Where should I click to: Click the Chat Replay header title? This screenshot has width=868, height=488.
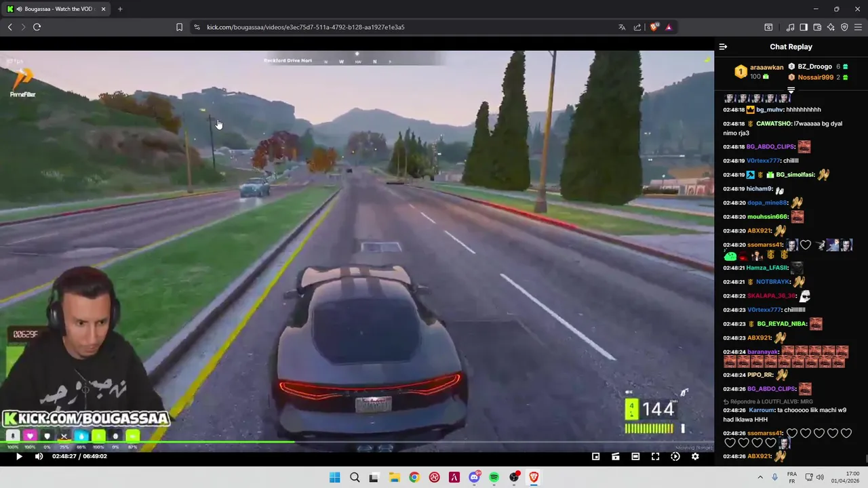click(791, 47)
